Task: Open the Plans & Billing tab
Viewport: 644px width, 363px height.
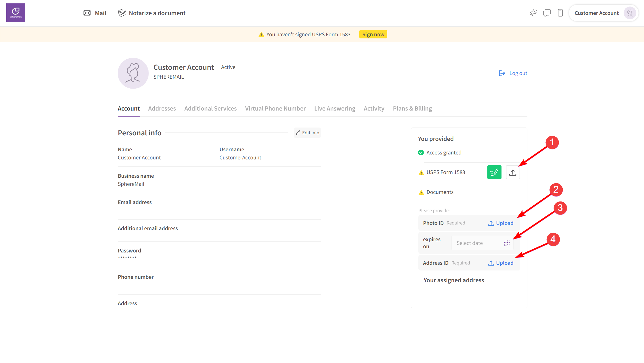Action: pos(412,108)
